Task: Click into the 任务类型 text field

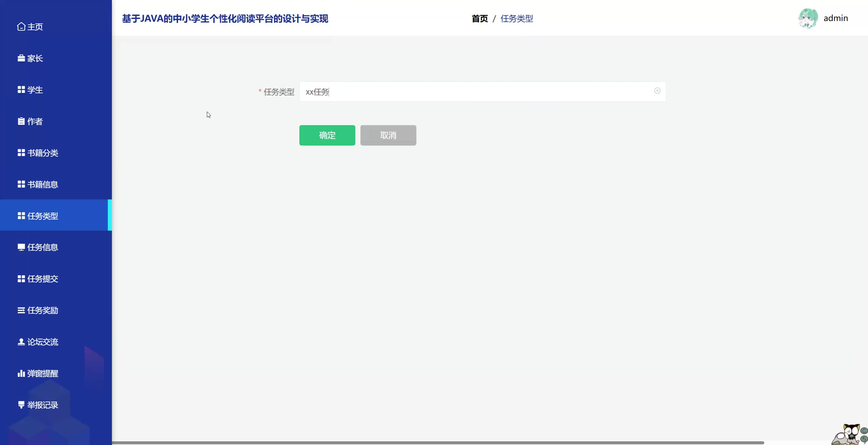Action: tap(475, 92)
